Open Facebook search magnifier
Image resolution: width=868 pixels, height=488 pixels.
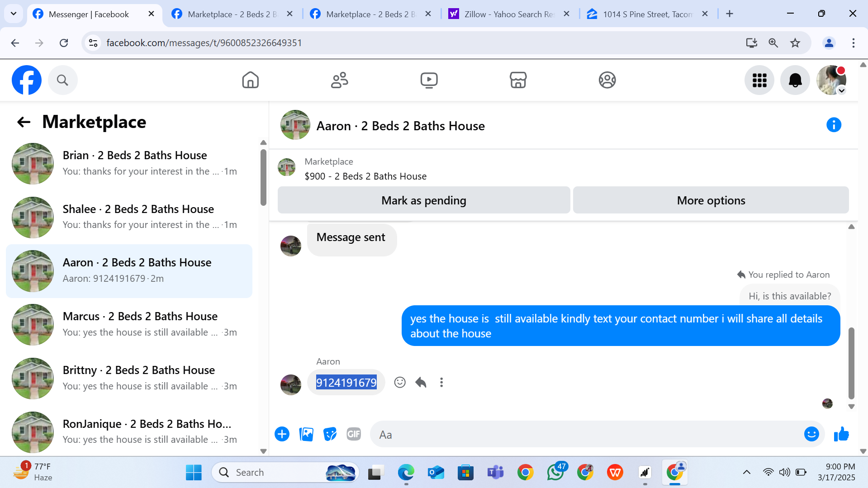[x=62, y=80]
